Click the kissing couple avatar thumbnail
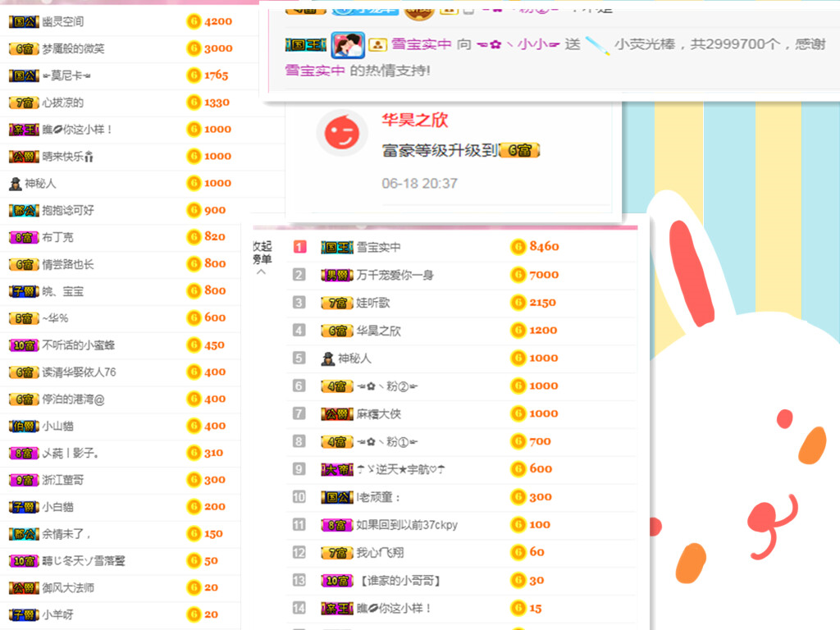 348,45
